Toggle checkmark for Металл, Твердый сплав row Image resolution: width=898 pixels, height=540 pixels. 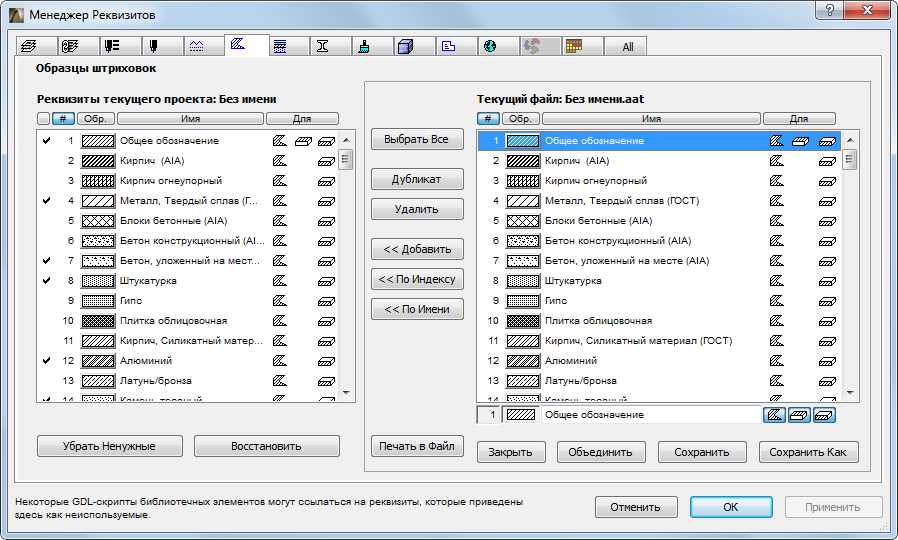(46, 200)
